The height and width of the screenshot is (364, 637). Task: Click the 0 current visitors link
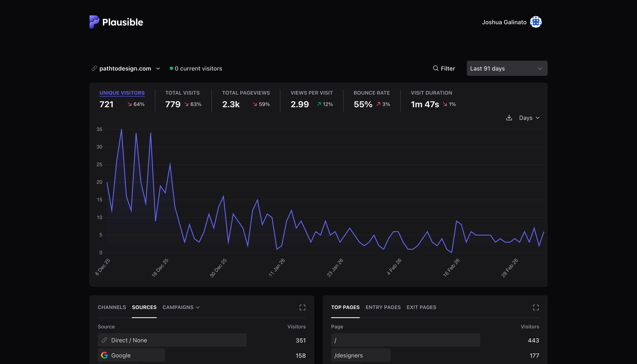[x=198, y=68]
